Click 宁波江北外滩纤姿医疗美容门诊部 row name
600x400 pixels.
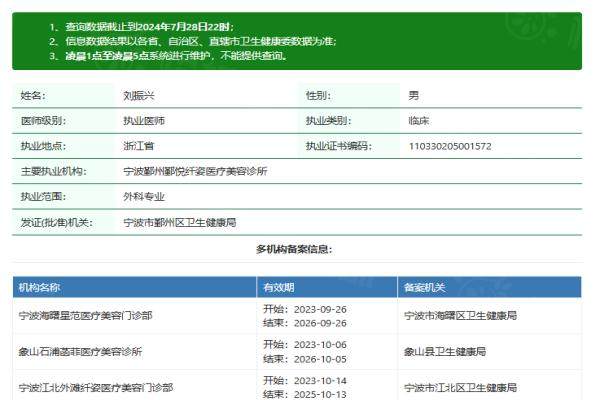pyautogui.click(x=96, y=387)
